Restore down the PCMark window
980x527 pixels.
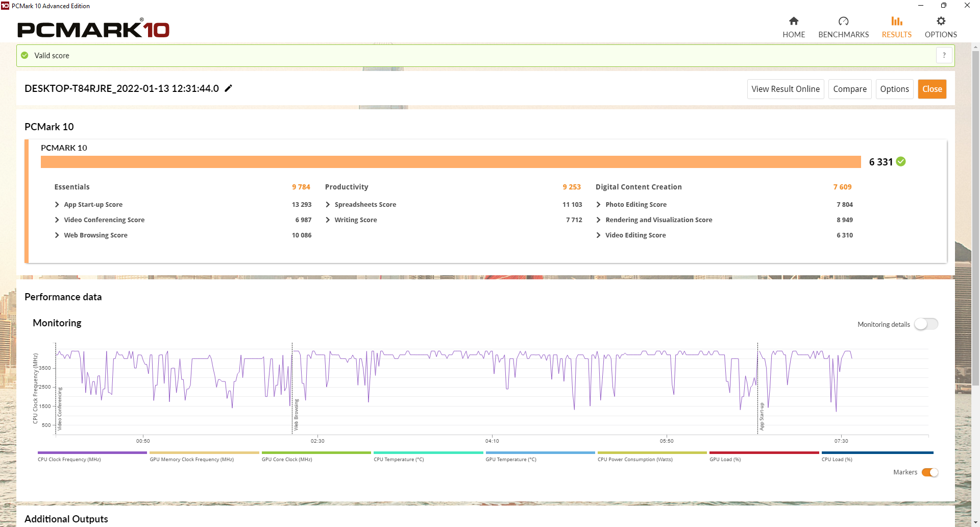pos(944,6)
